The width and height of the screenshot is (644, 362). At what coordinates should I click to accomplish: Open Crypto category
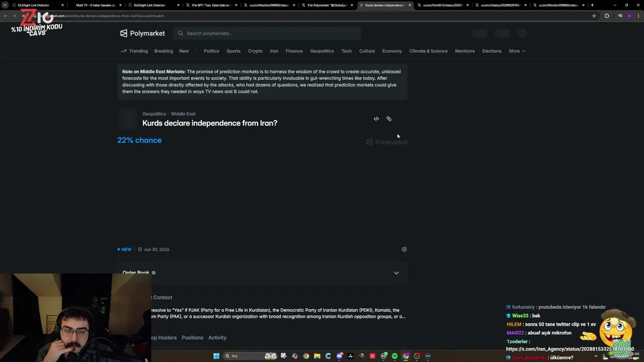point(255,51)
